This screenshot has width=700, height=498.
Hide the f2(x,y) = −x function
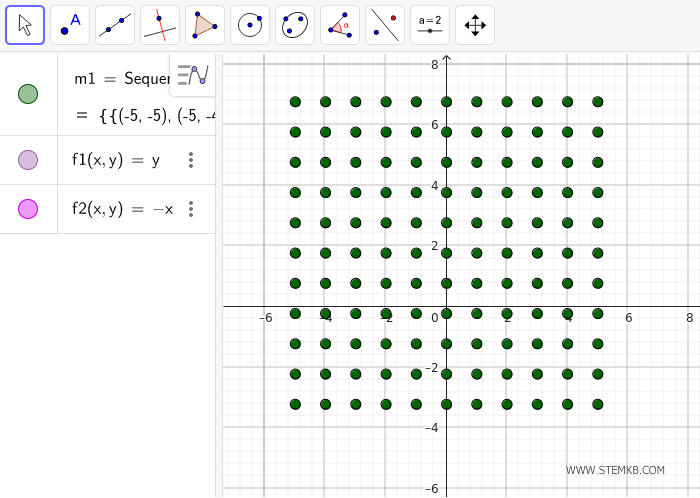[28, 209]
